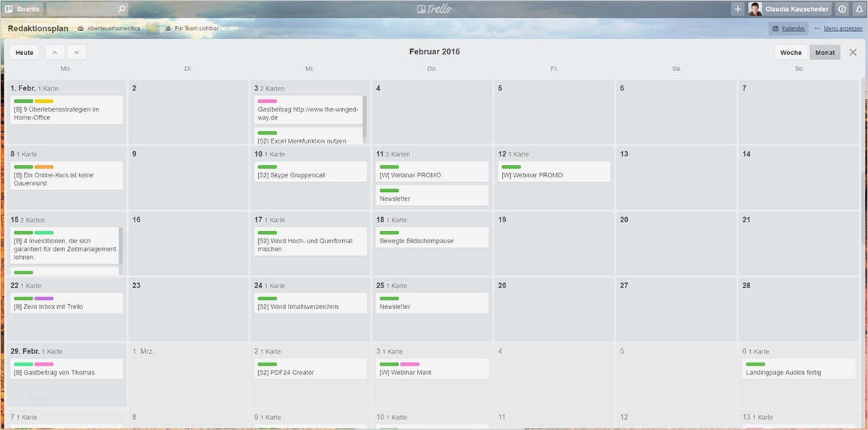Screen dimensions: 868x430
Task: Switch calendar to Woche view
Action: click(791, 52)
